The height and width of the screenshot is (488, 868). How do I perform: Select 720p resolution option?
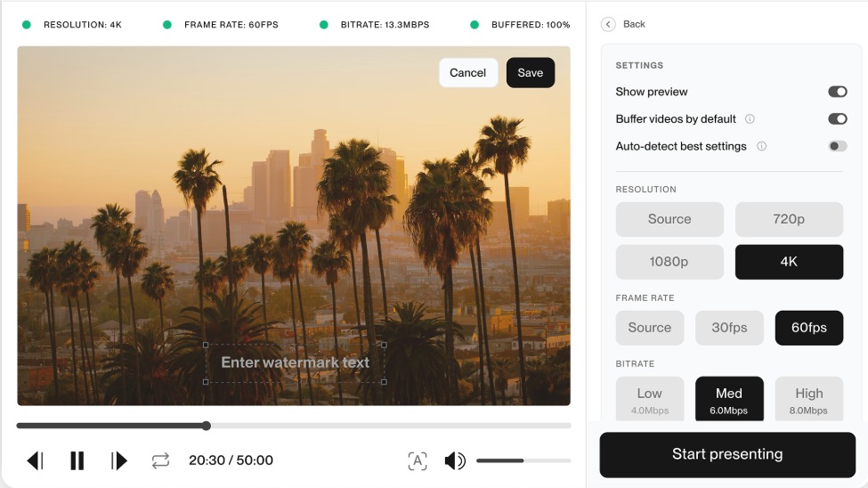click(x=789, y=219)
